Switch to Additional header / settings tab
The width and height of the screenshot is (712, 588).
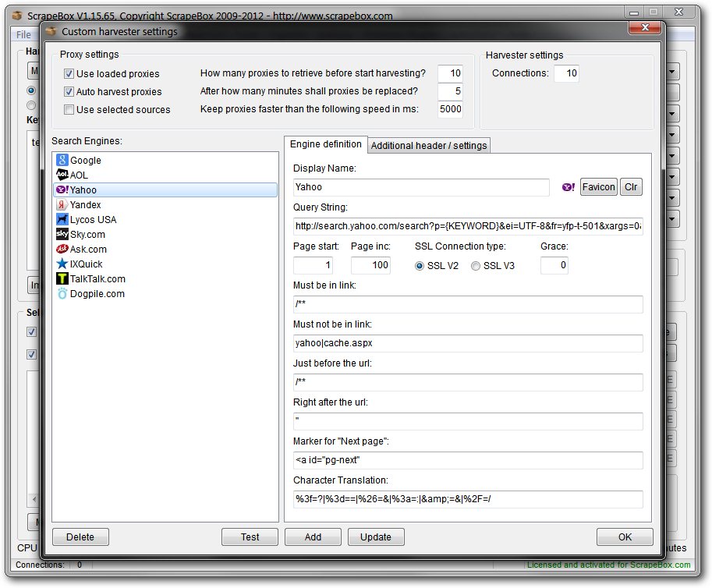coord(428,145)
